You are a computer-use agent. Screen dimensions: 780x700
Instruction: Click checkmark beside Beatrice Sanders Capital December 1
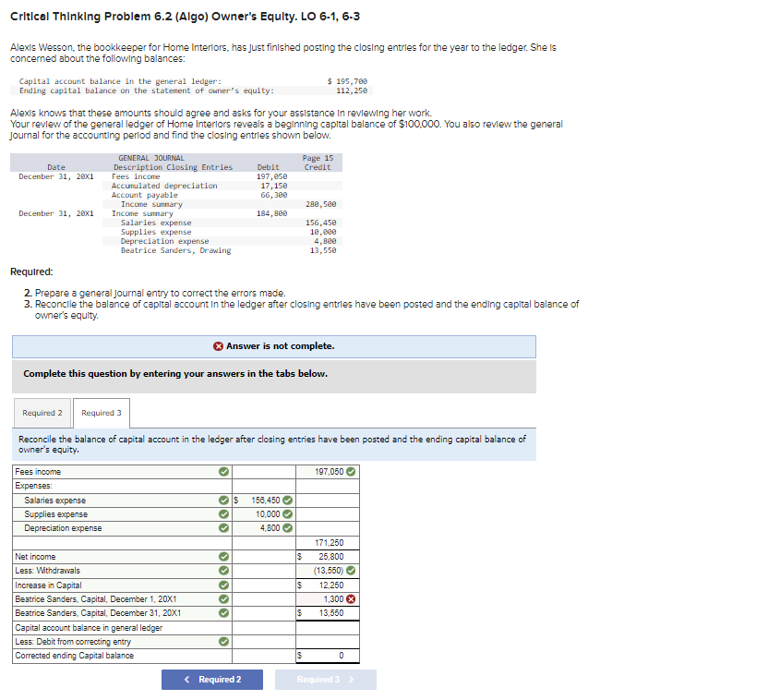tap(222, 597)
